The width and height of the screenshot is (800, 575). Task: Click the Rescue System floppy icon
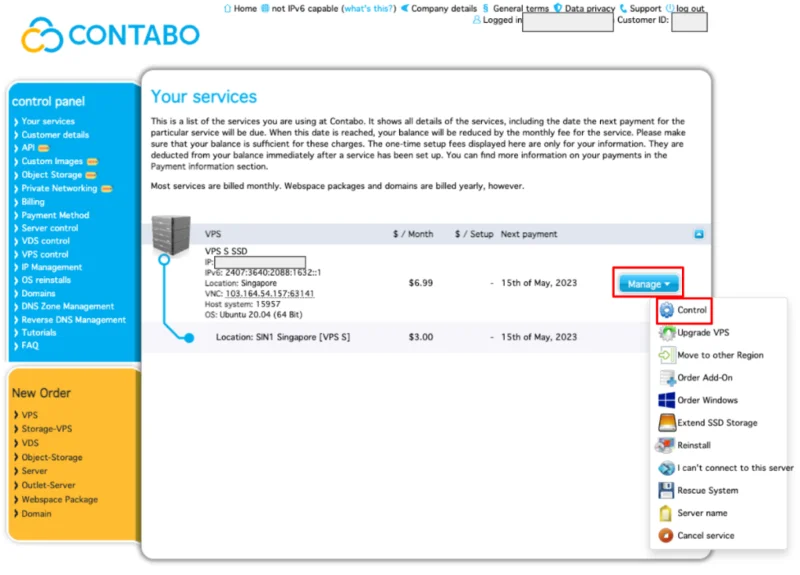(666, 490)
